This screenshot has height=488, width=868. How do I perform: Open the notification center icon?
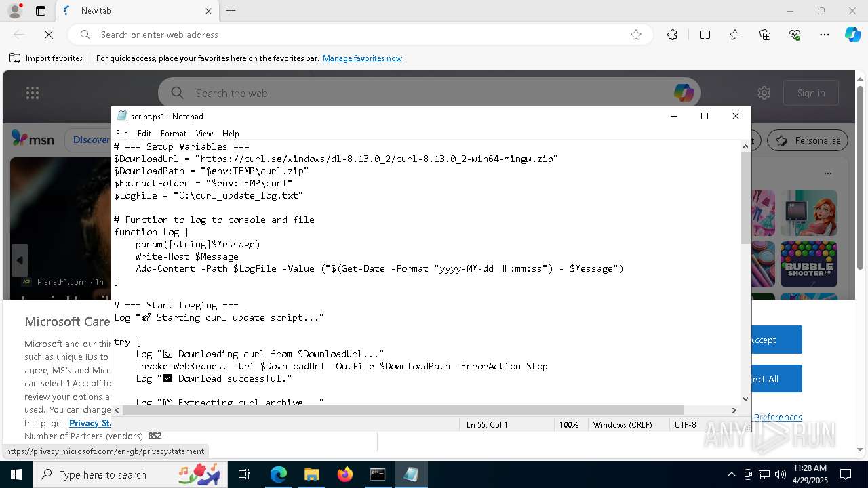(x=846, y=474)
